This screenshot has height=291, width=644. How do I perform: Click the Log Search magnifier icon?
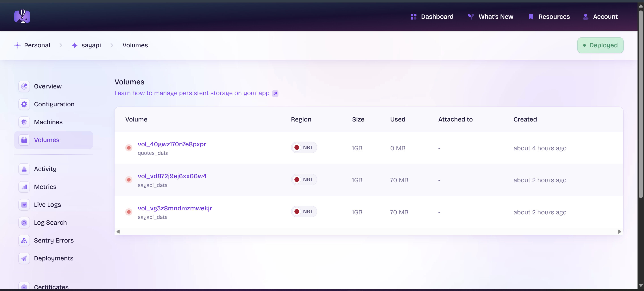coord(24,223)
